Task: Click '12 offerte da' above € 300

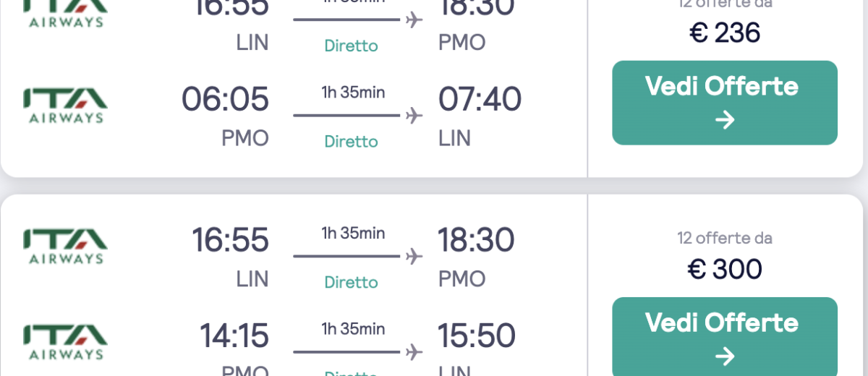Action: tap(725, 238)
